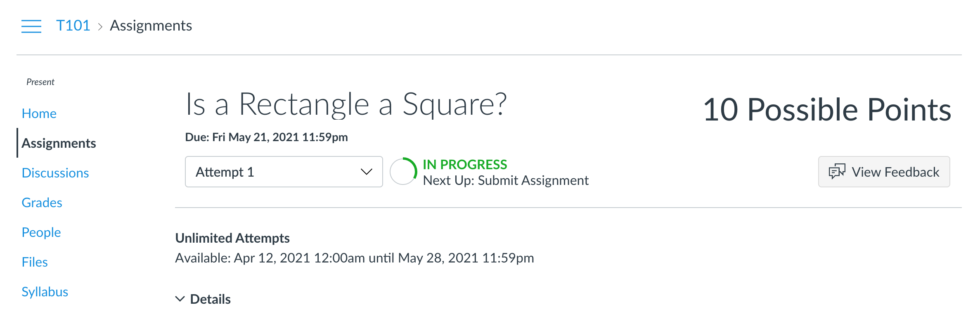980x312 pixels.
Task: View the course Syllabus
Action: pyautogui.click(x=45, y=292)
